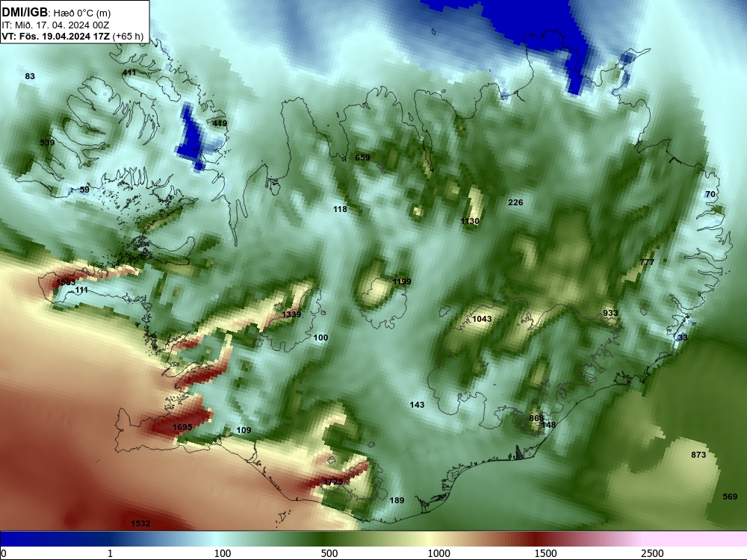
Task: Select the map value '100' beside the glacier
Action: [320, 337]
